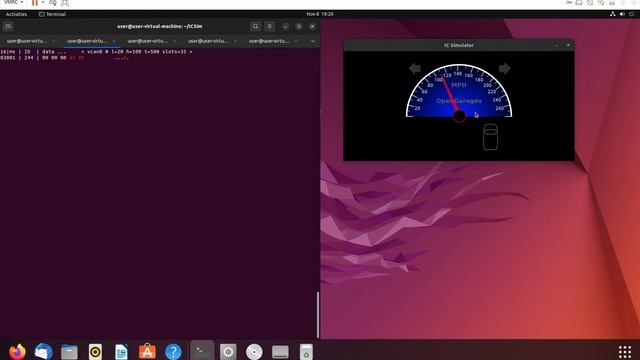This screenshot has height=360, width=640.
Task: Click Activities in the top bar
Action: tap(16, 14)
